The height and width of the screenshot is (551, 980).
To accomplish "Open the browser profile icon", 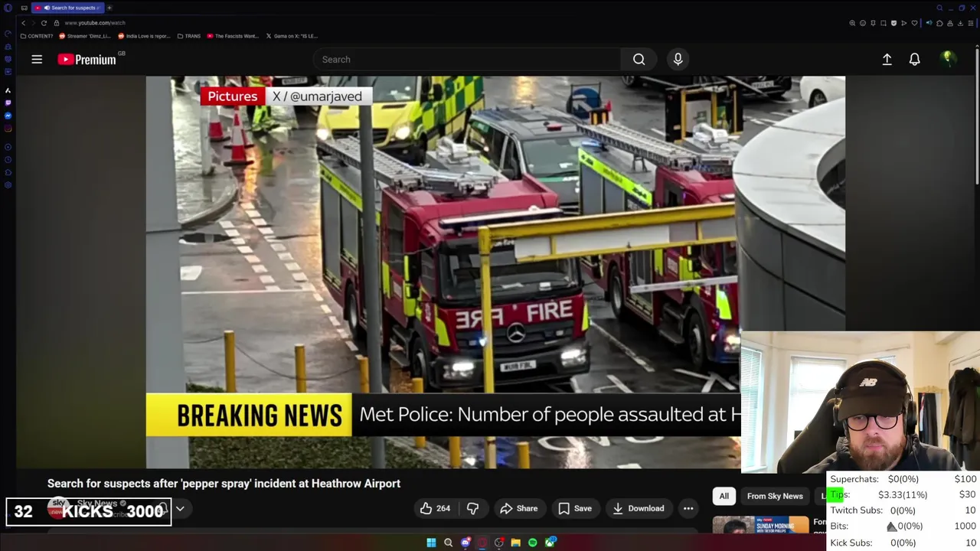I will coord(950,23).
